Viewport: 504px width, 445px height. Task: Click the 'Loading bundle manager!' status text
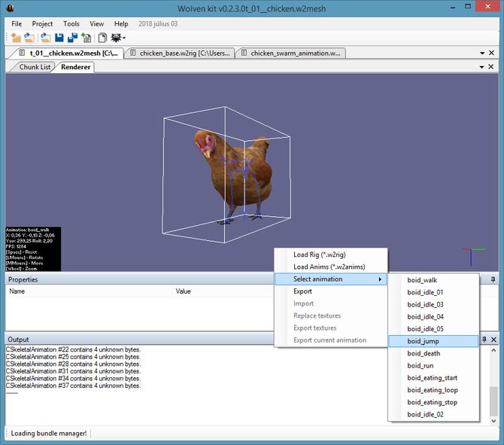coord(49,434)
